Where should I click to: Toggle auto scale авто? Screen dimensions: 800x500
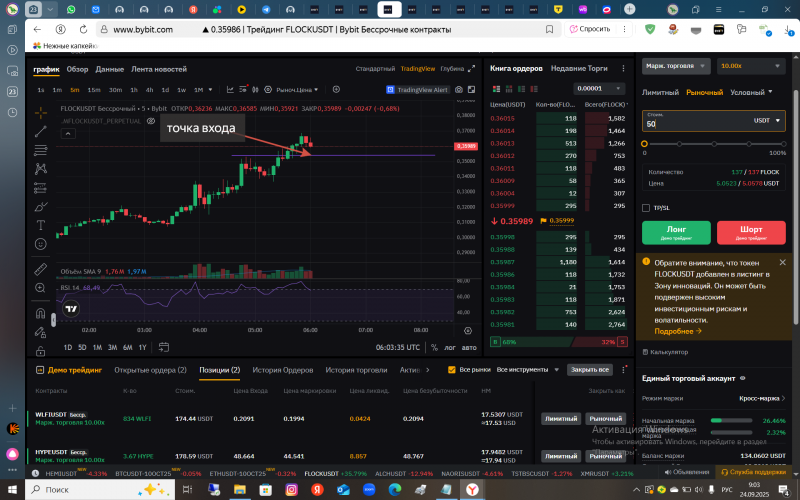(469, 347)
